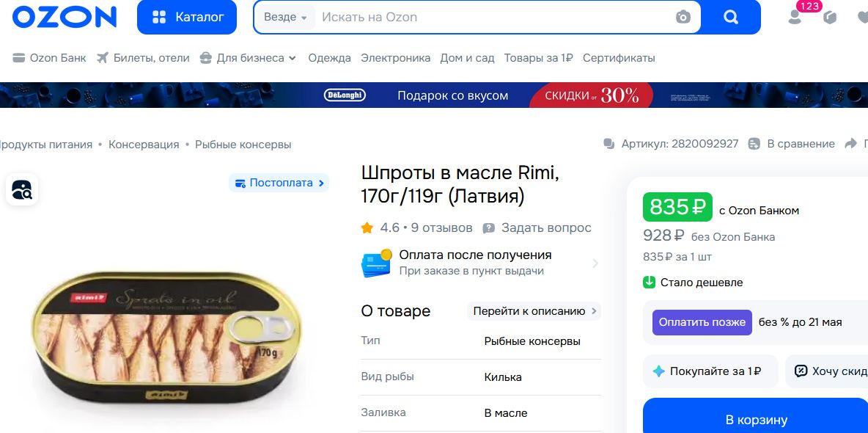Open the Везде search scope dropdown
The height and width of the screenshot is (433, 868).
tap(285, 17)
